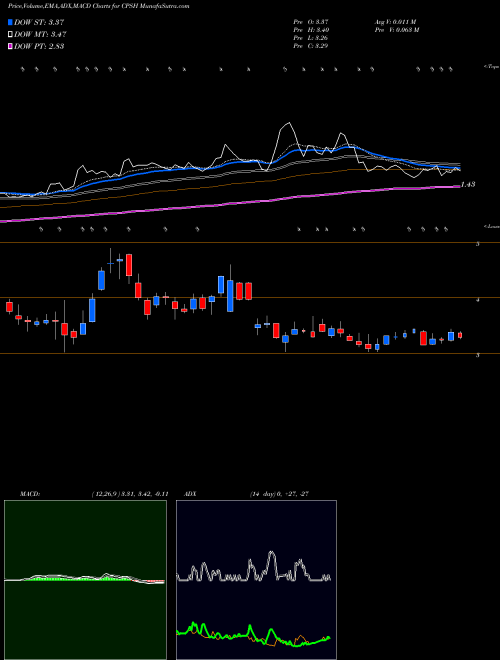This screenshot has width=500, height=660.
Task: Click the 'Pre C: 3.29' value
Action: pos(311,46)
